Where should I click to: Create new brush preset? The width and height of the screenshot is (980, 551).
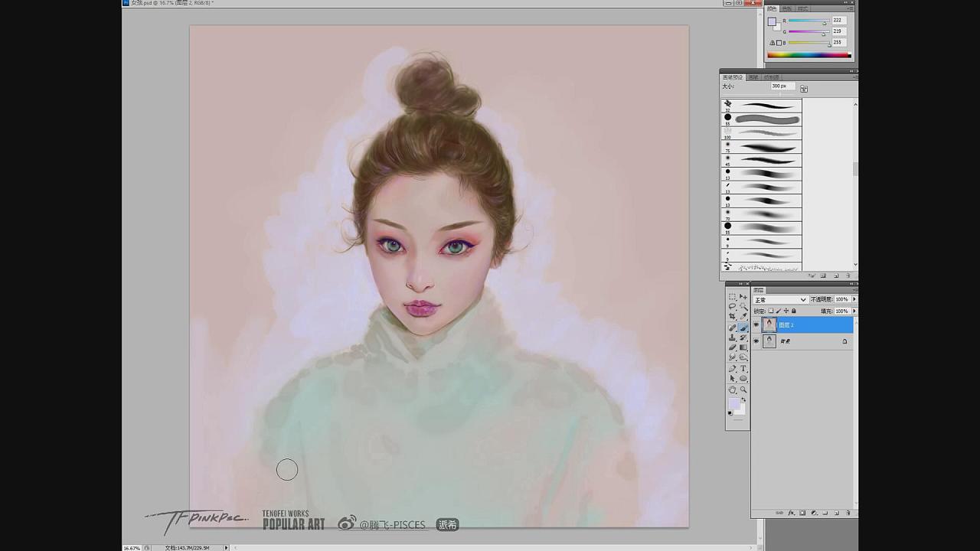836,275
